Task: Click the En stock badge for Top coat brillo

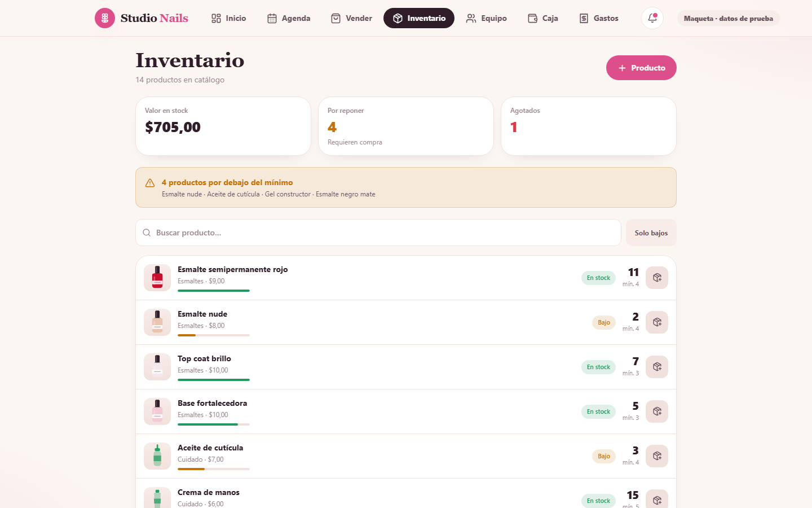Action: tap(598, 367)
